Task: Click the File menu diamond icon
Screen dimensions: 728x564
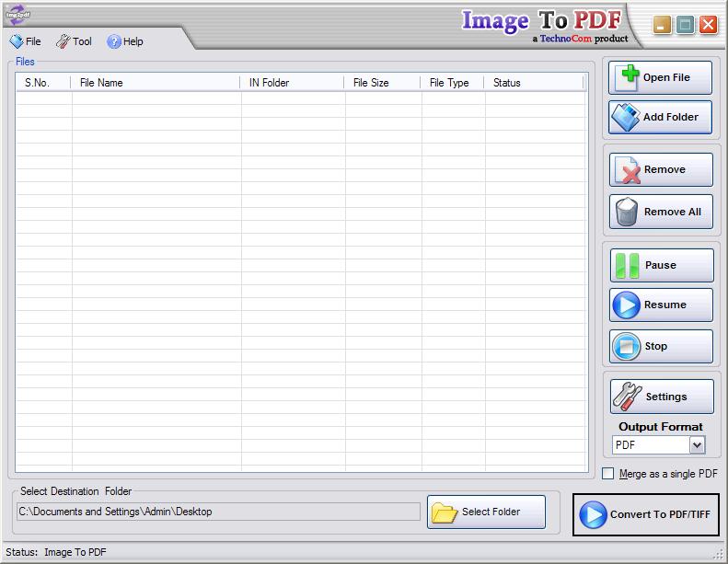Action: (17, 41)
